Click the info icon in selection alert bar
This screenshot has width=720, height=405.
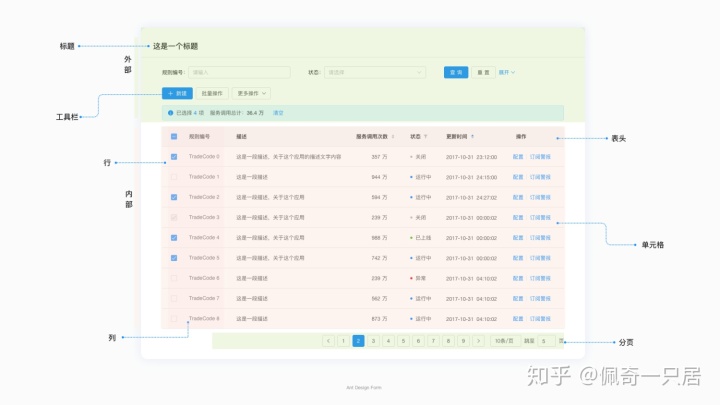coord(170,112)
